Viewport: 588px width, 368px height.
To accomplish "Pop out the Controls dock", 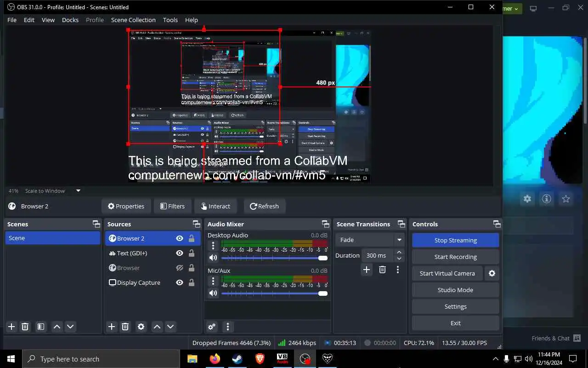I will tap(497, 224).
